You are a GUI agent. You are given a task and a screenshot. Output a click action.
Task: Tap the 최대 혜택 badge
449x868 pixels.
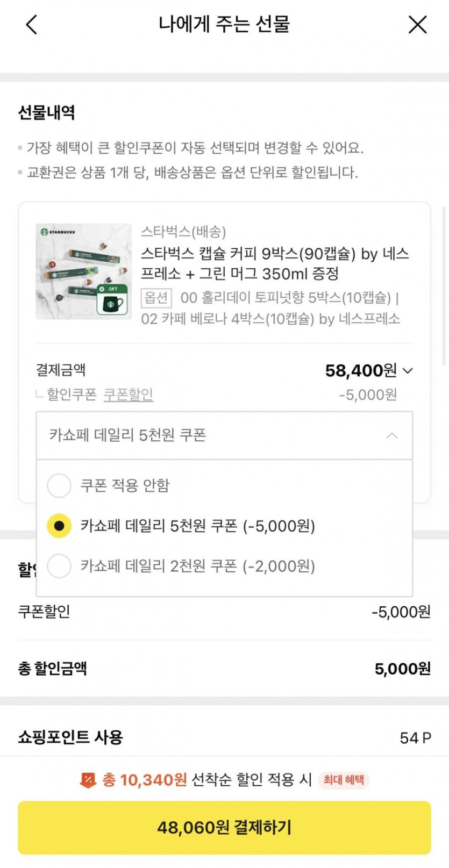pyautogui.click(x=344, y=780)
